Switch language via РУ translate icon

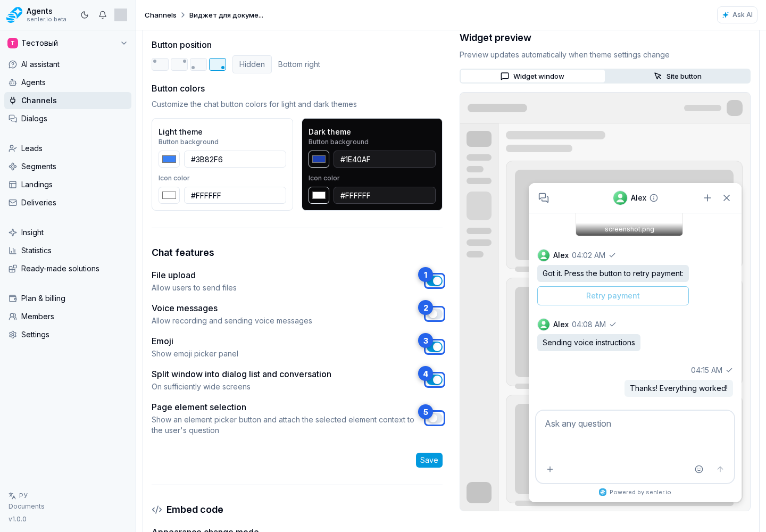tap(18, 495)
